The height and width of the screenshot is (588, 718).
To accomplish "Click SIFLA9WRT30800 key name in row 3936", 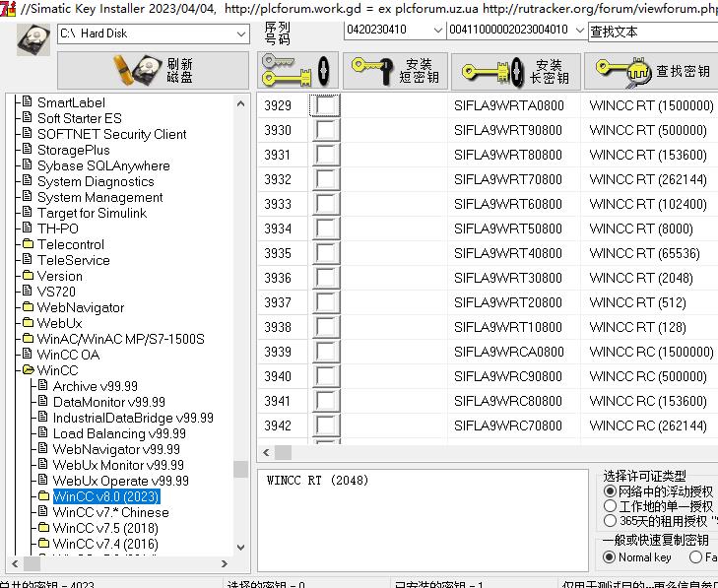I will pos(508,278).
